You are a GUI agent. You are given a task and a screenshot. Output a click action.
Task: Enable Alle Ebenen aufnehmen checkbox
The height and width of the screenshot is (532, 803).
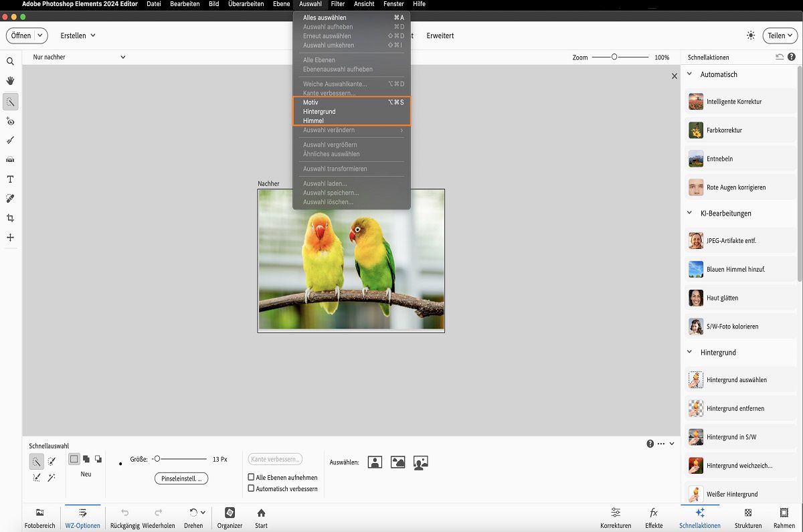[252, 478]
